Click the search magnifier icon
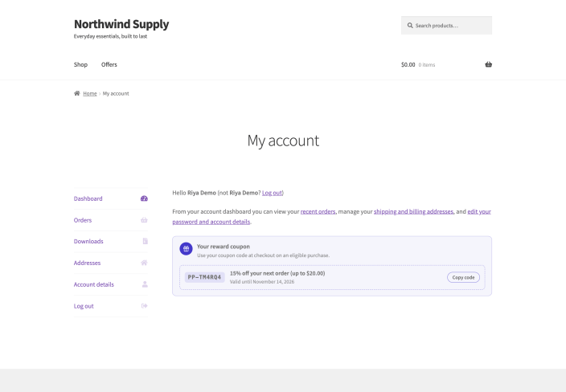Screen dimensions: 566x392 (x=410, y=26)
